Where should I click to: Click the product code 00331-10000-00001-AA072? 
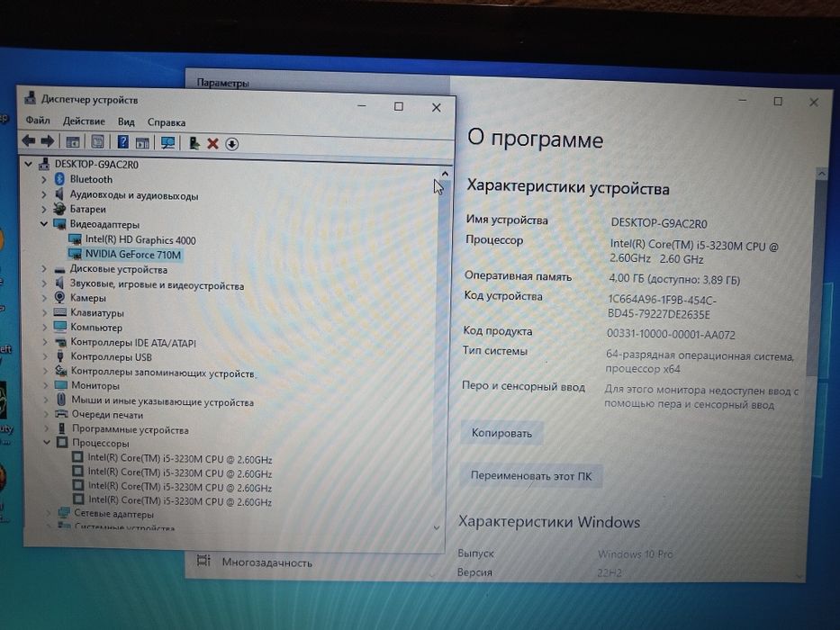(x=671, y=334)
